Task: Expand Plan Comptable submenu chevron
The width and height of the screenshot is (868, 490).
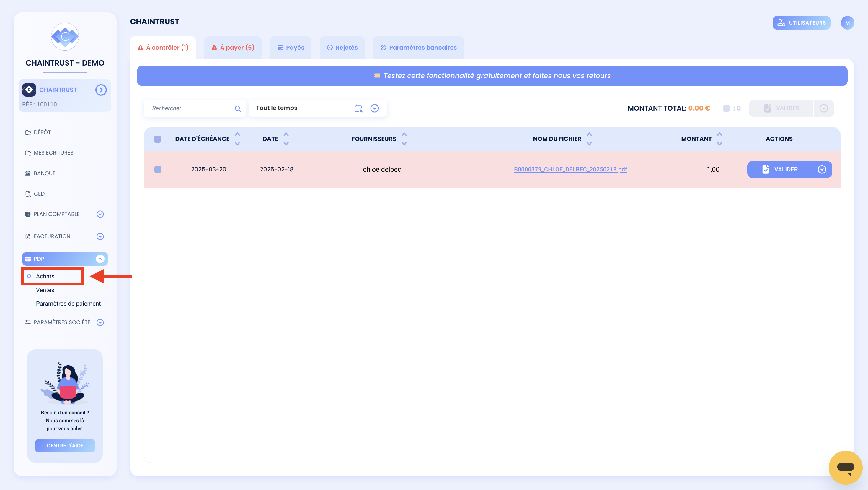Action: pyautogui.click(x=100, y=214)
